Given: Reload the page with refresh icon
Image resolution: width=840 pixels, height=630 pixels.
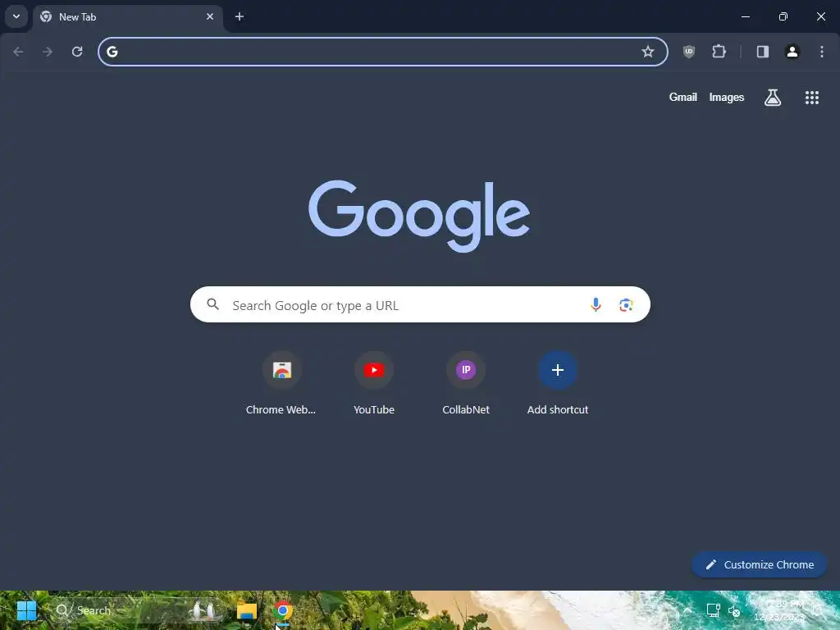Looking at the screenshot, I should click(x=77, y=52).
